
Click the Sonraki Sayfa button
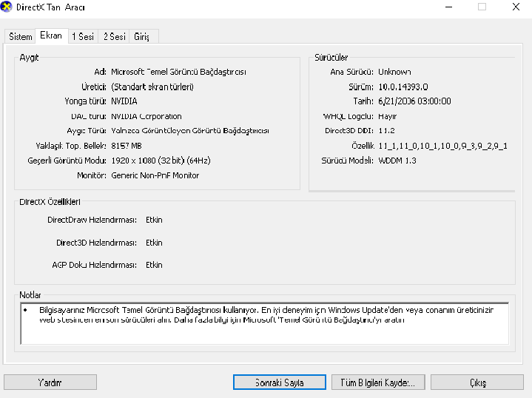click(x=279, y=382)
